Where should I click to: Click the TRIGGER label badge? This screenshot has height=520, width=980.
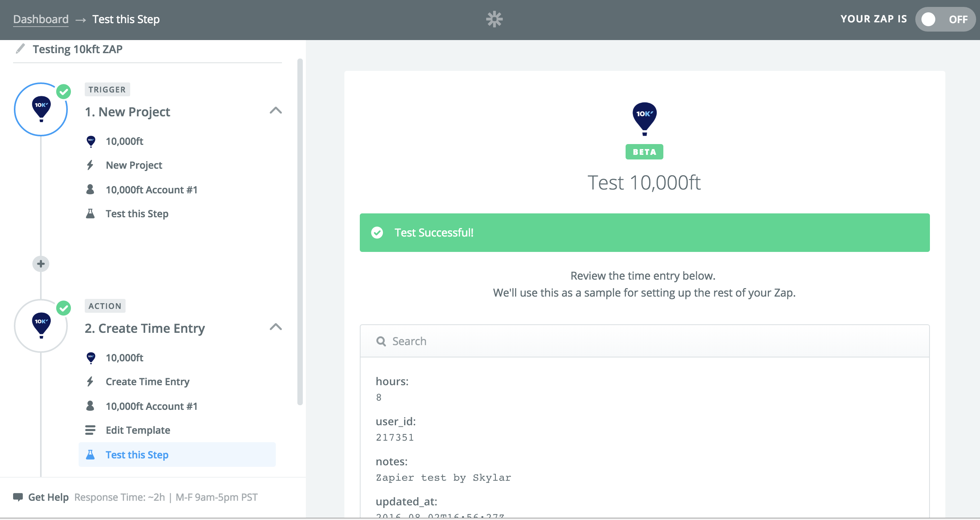107,89
